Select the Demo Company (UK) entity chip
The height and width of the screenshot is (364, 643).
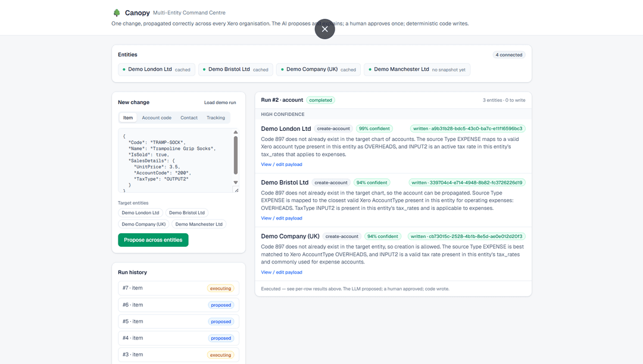(x=319, y=70)
